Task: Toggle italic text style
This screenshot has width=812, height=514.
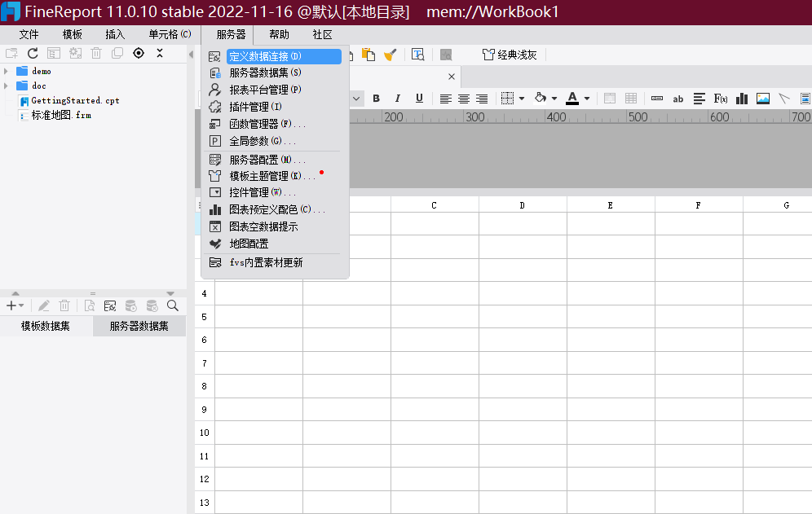Action: click(397, 99)
